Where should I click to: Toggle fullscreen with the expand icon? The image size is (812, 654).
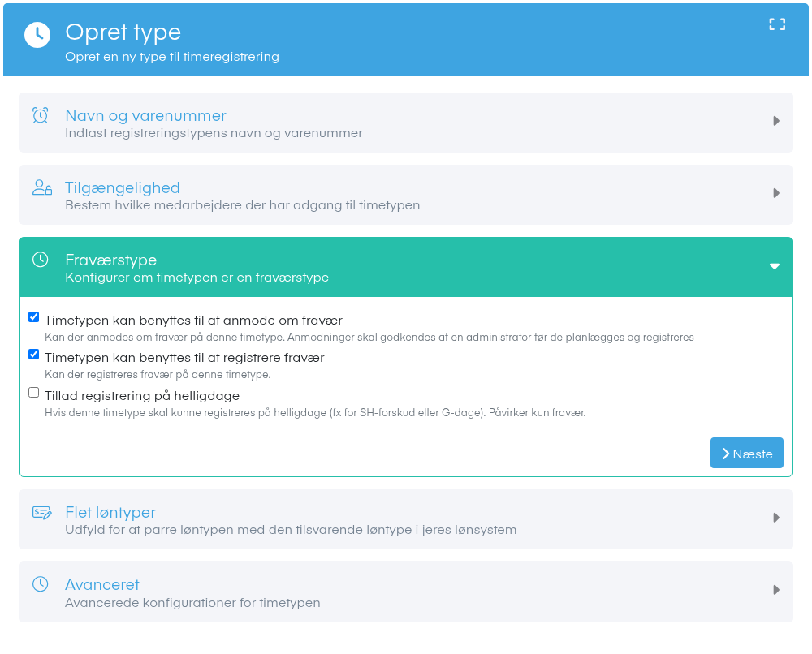(x=777, y=24)
